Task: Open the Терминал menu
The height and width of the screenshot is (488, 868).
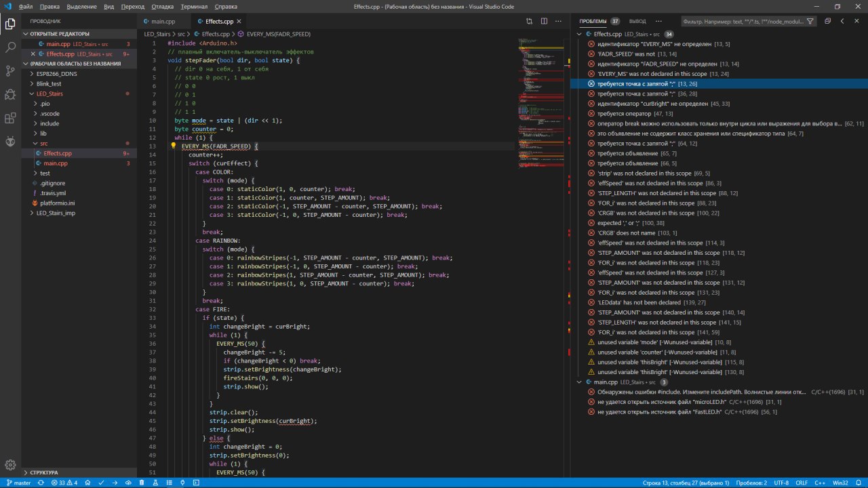Action: (193, 6)
